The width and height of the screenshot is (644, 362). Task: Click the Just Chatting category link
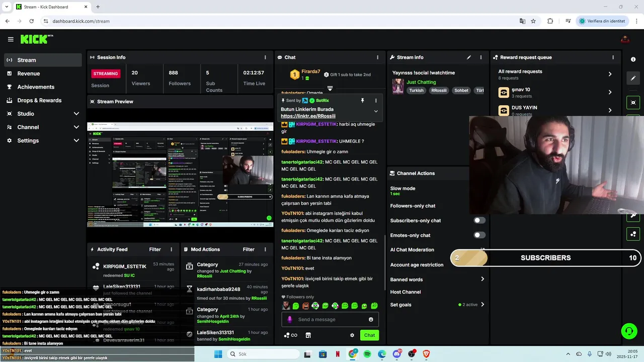[x=421, y=82]
